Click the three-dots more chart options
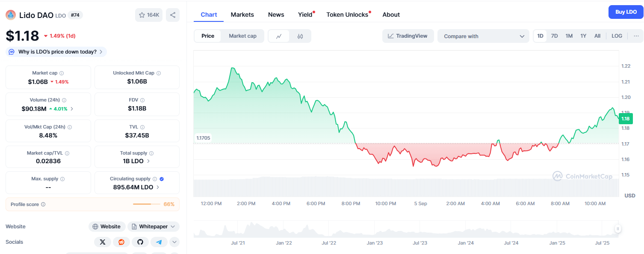Image resolution: width=644 pixels, height=254 pixels. (636, 36)
